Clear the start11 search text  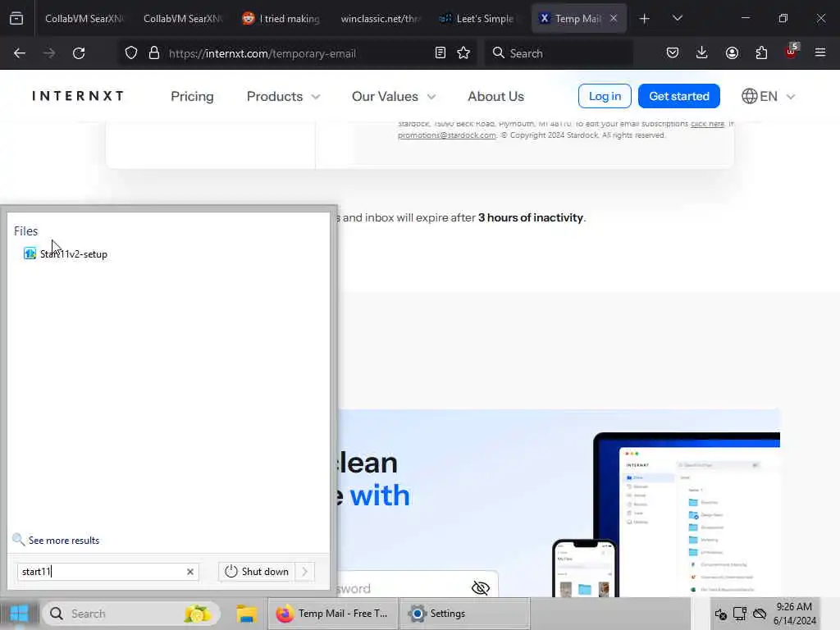[x=190, y=572]
